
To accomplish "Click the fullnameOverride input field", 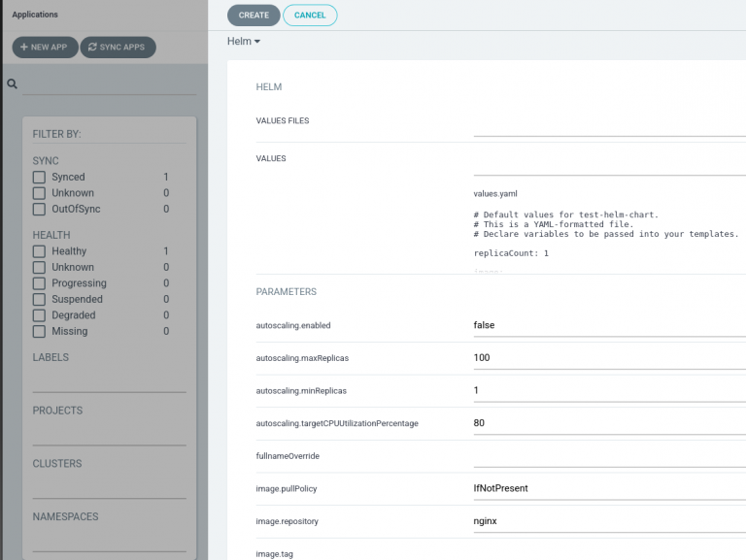I will click(x=609, y=456).
